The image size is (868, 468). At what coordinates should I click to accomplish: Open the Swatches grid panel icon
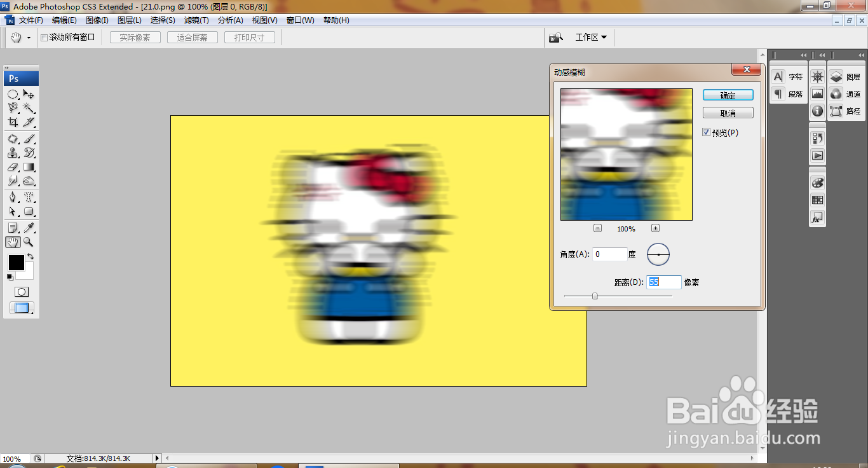[817, 200]
